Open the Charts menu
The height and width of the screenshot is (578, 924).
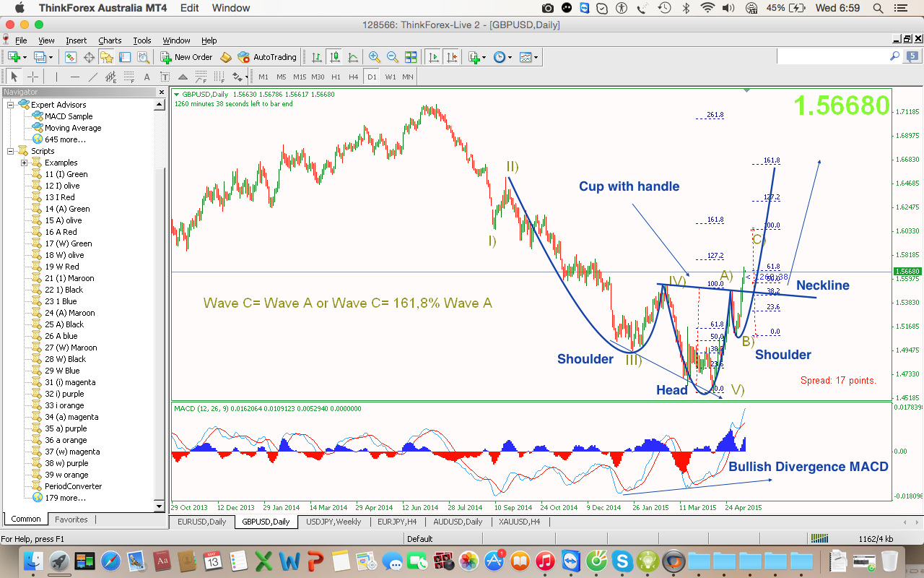tap(110, 40)
